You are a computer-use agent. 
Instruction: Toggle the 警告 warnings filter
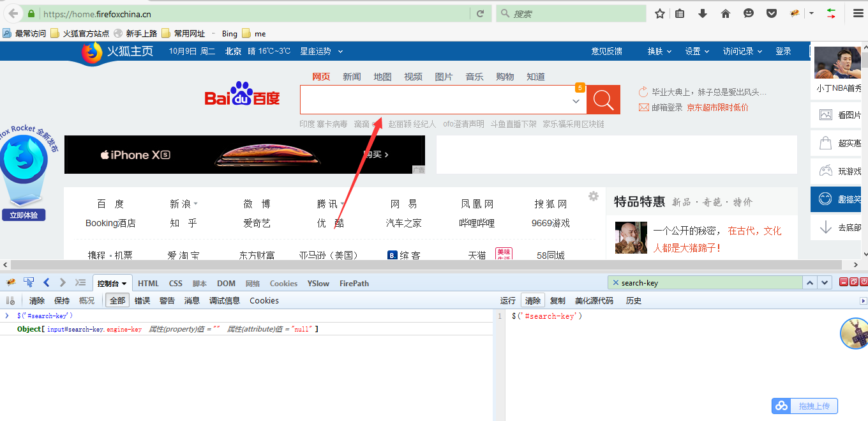click(x=167, y=300)
